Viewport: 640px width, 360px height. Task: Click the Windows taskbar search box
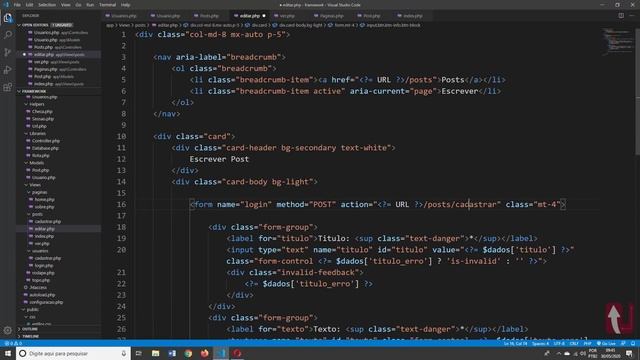click(x=73, y=353)
